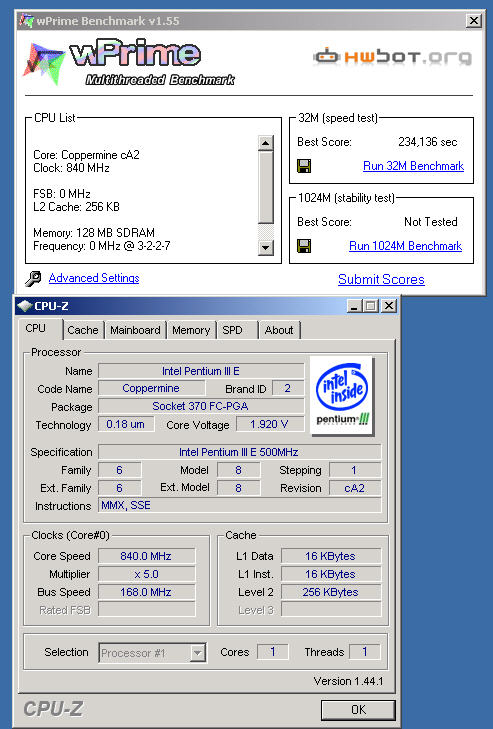
Task: Click the Brand ID value '2'
Action: tap(288, 388)
